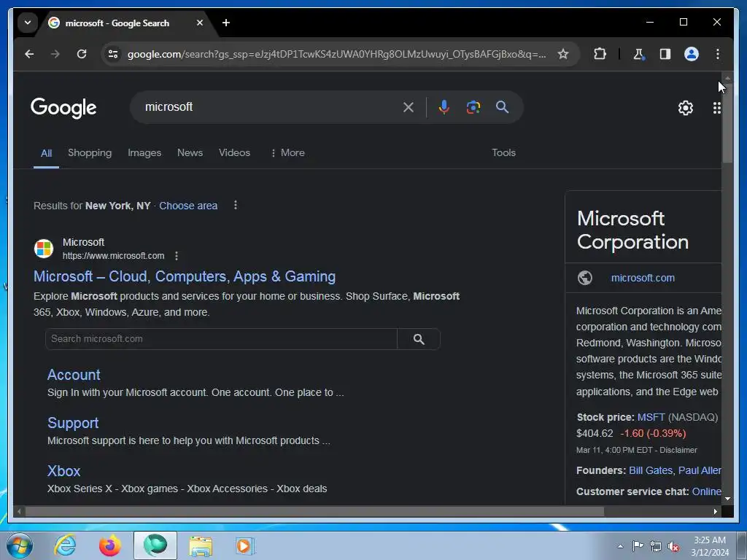Viewport: 747px width, 560px height.
Task: Switch to the Videos tab
Action: 234,153
